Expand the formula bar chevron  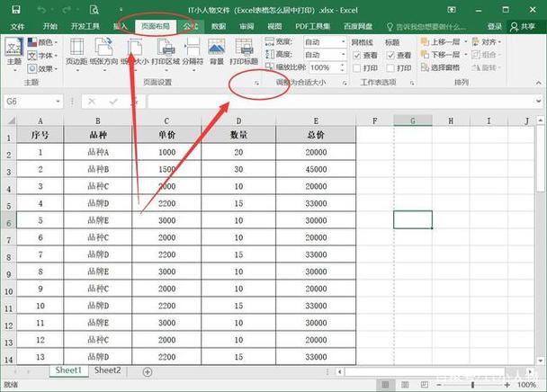pyautogui.click(x=539, y=101)
